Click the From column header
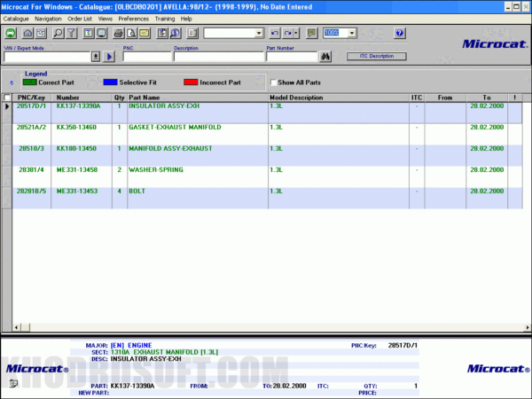Screen dimensions: 532x399 [445, 98]
